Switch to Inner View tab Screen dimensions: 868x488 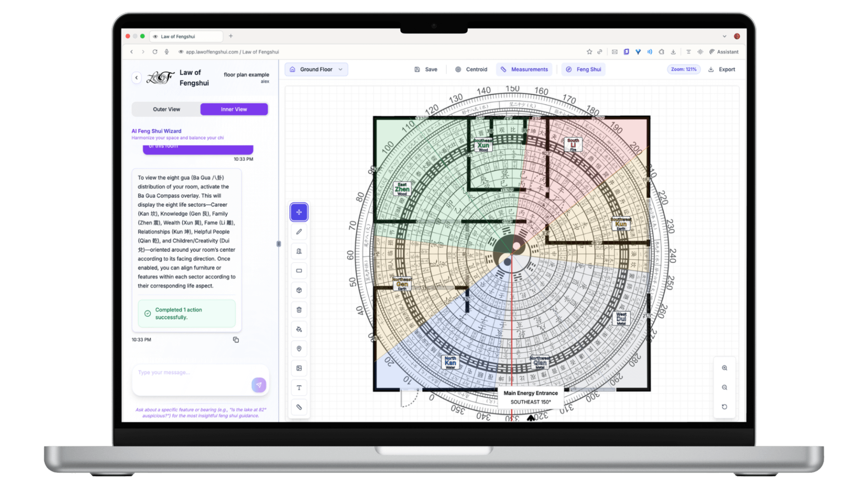pyautogui.click(x=234, y=109)
